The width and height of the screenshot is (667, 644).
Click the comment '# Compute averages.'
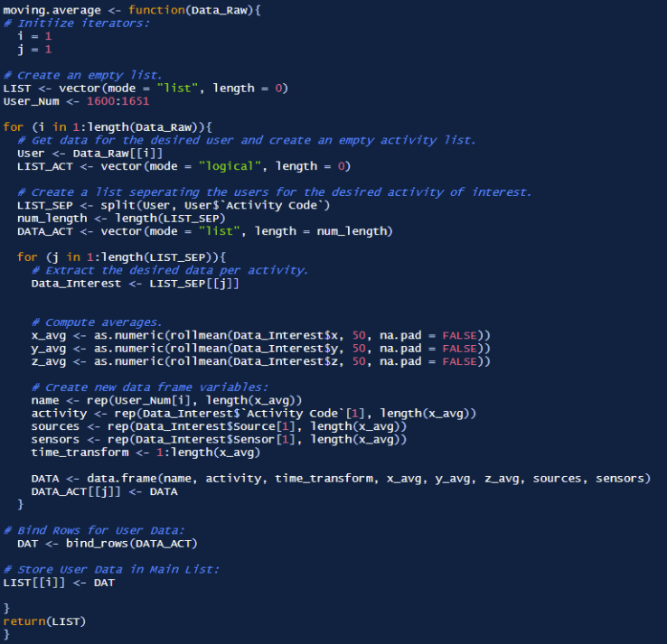coord(97,322)
